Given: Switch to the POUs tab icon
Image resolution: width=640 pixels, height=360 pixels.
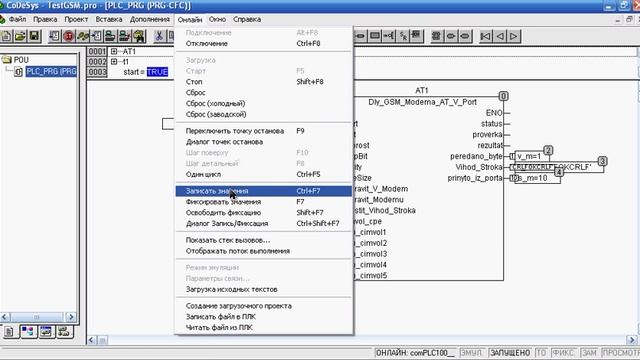Looking at the screenshot, I should [x=9, y=331].
